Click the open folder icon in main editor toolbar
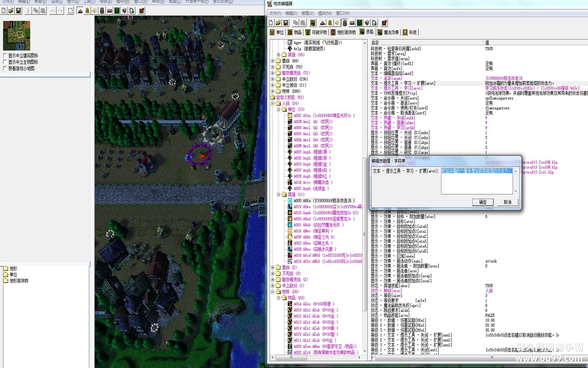Viewport: 588px width, 368px height. pos(11,11)
